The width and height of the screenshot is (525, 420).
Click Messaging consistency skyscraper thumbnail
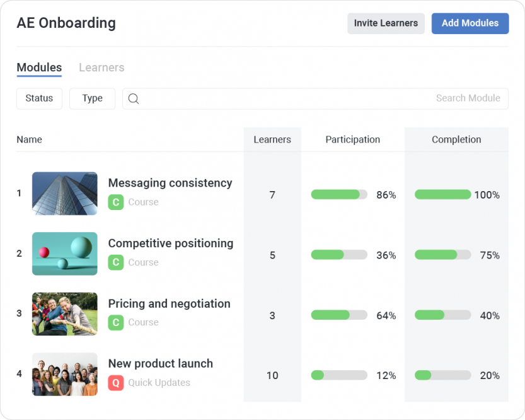click(65, 194)
